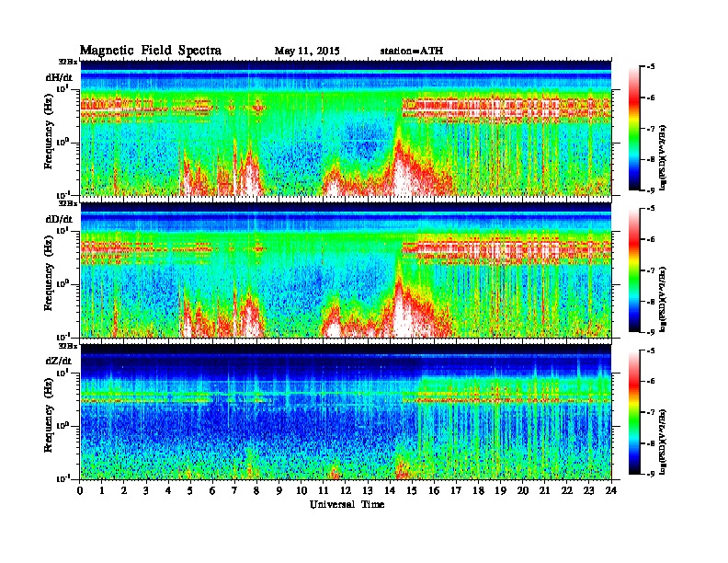728x563 pixels.
Task: Click the "14" hour tick on the time axis
Action: [390, 491]
